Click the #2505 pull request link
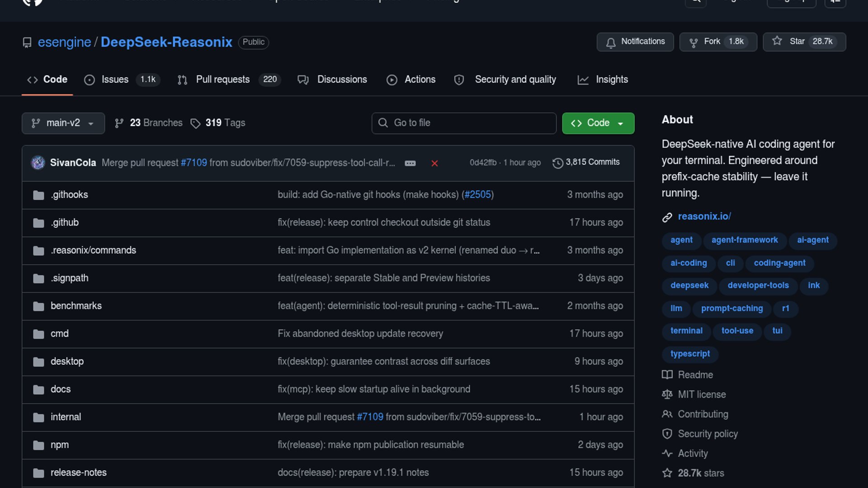The height and width of the screenshot is (488, 868). (477, 195)
